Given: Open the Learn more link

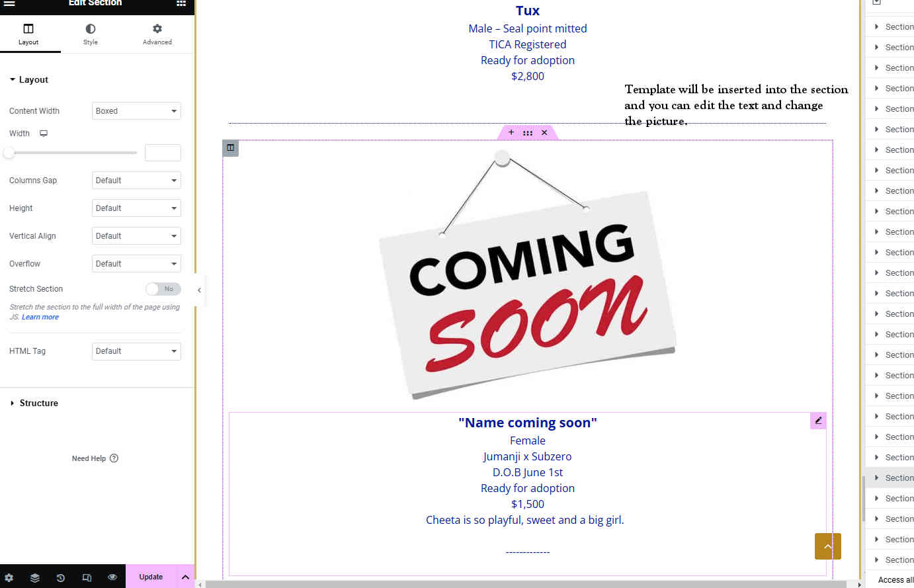Looking at the screenshot, I should click(x=40, y=317).
